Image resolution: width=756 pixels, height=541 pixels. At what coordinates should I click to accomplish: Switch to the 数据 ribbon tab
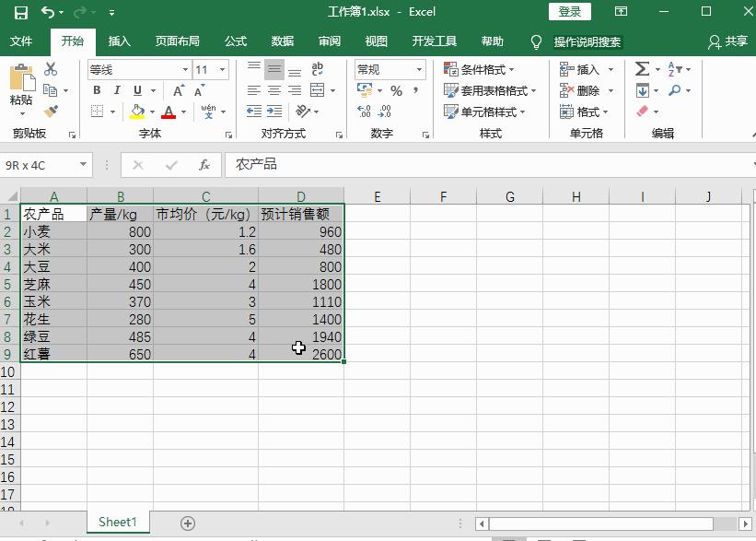click(281, 41)
